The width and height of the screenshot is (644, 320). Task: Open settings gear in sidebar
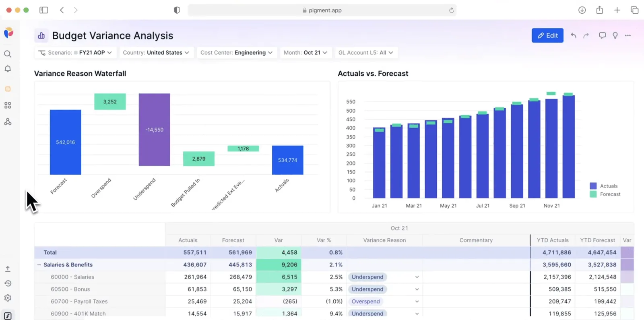8,298
